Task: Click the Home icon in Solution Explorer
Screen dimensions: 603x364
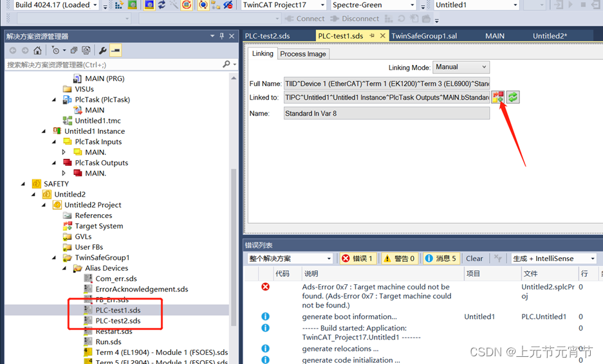Action: coord(37,50)
